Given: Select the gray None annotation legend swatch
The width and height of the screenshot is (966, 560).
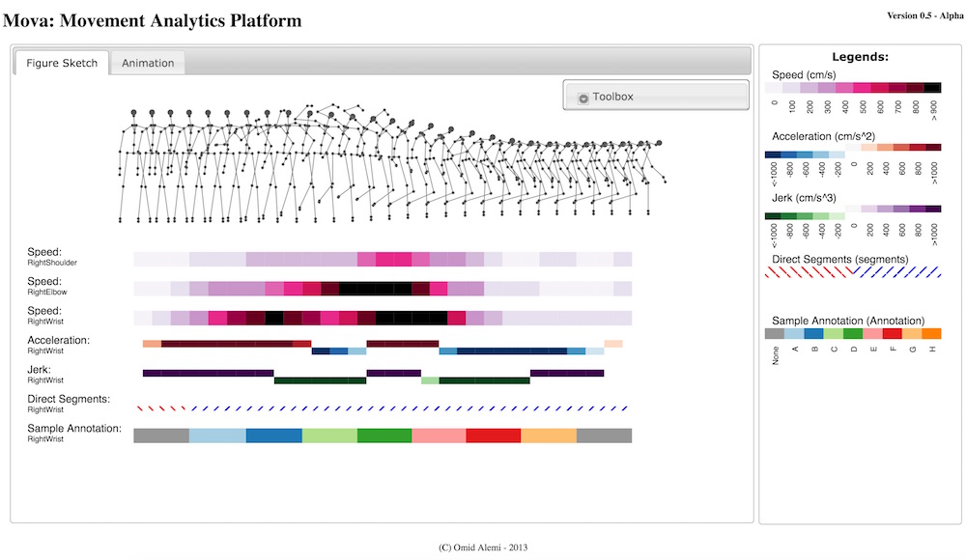Looking at the screenshot, I should point(774,333).
